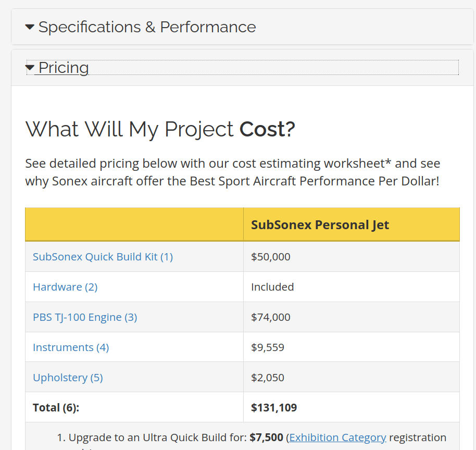Click the $7,500 Ultra Quick Build price

click(266, 437)
